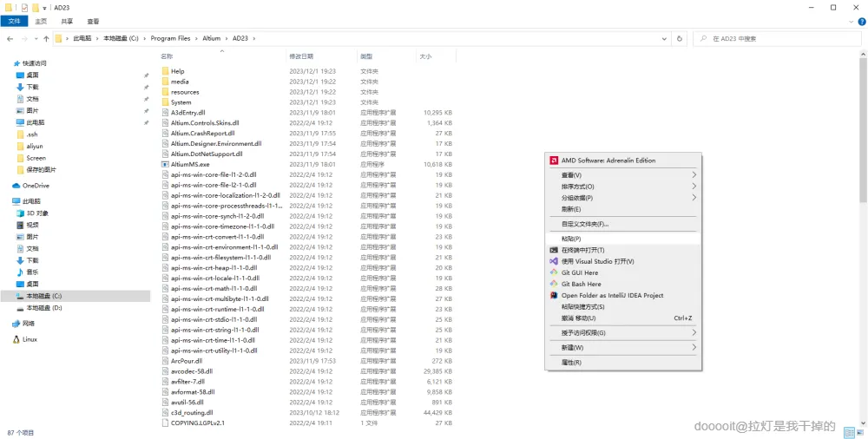Open quick access toolbar customize dropdown
Image resolution: width=868 pixels, height=439 pixels.
pos(44,9)
